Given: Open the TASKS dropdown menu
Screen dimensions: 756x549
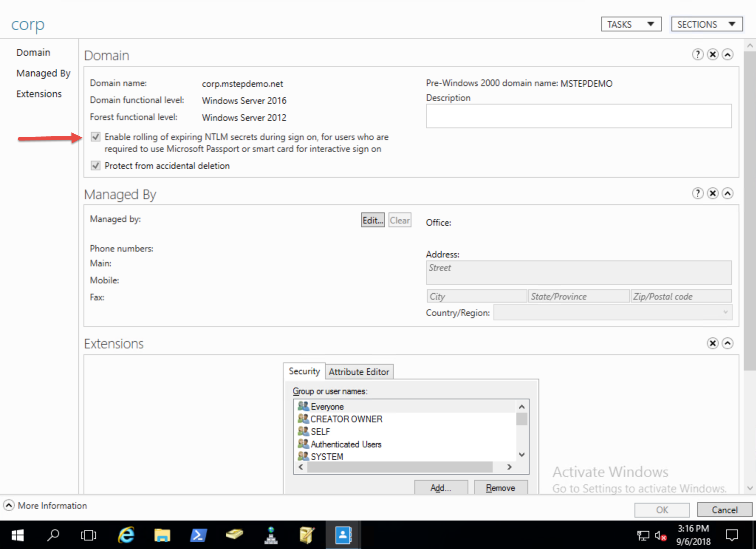Looking at the screenshot, I should (631, 24).
